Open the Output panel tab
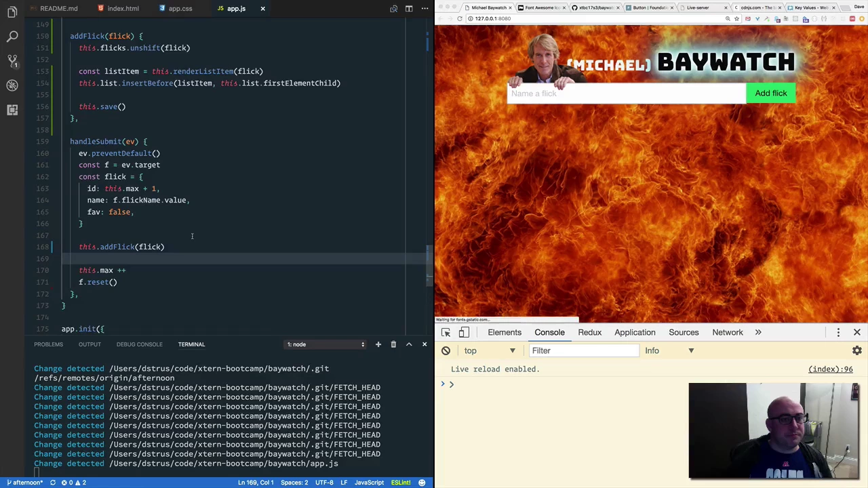Image resolution: width=868 pixels, height=488 pixels. (x=90, y=344)
